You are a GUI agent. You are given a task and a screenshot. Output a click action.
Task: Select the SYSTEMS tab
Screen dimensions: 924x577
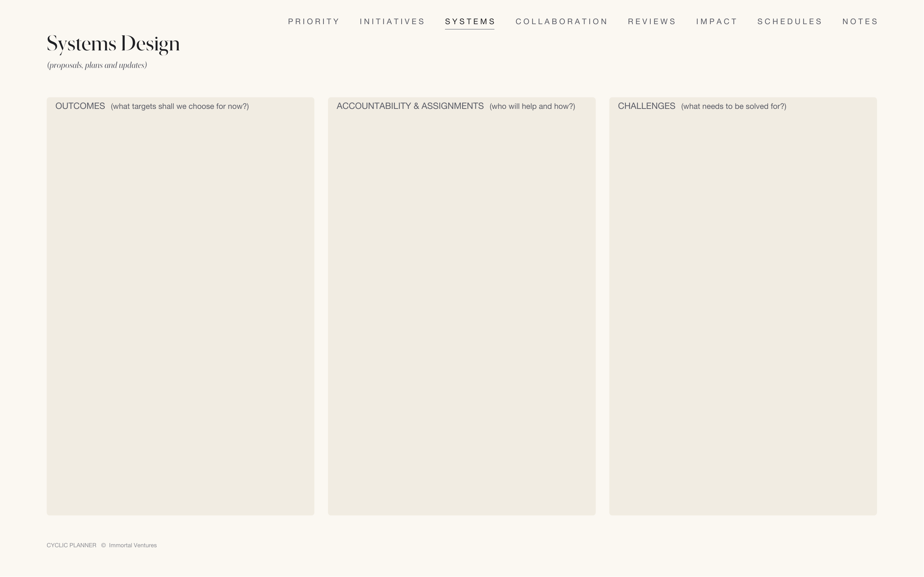point(470,21)
